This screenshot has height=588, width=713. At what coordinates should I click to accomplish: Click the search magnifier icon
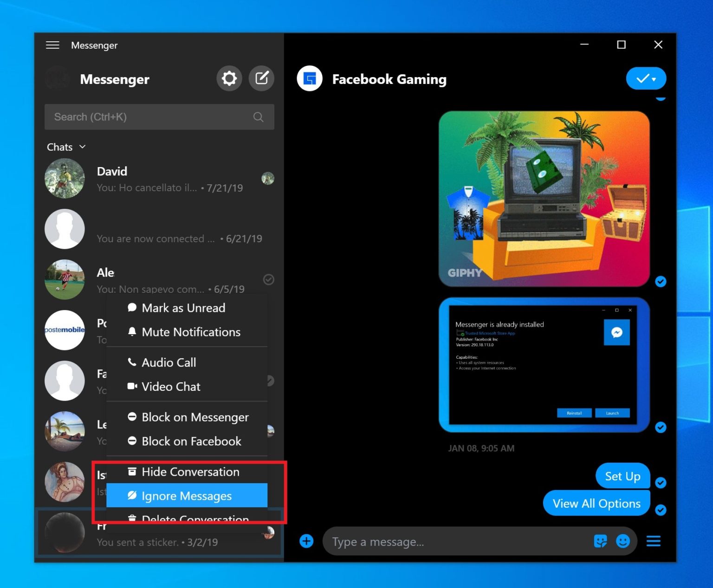tap(258, 117)
